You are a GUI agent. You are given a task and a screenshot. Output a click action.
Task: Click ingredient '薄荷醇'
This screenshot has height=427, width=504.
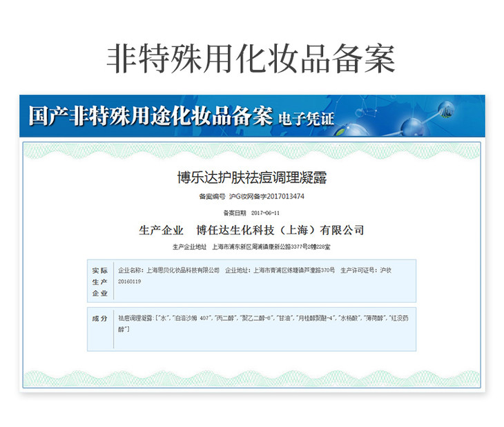(374, 318)
